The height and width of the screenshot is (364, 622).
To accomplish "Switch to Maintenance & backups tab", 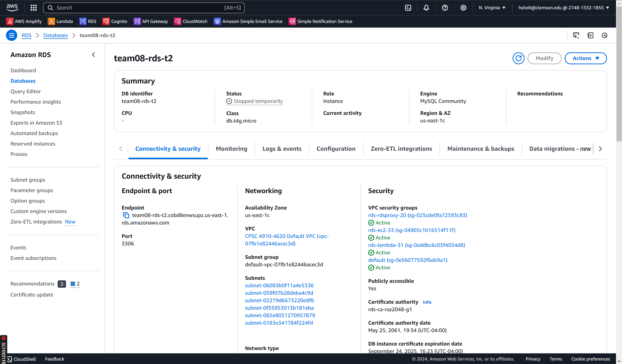I will pyautogui.click(x=481, y=149).
